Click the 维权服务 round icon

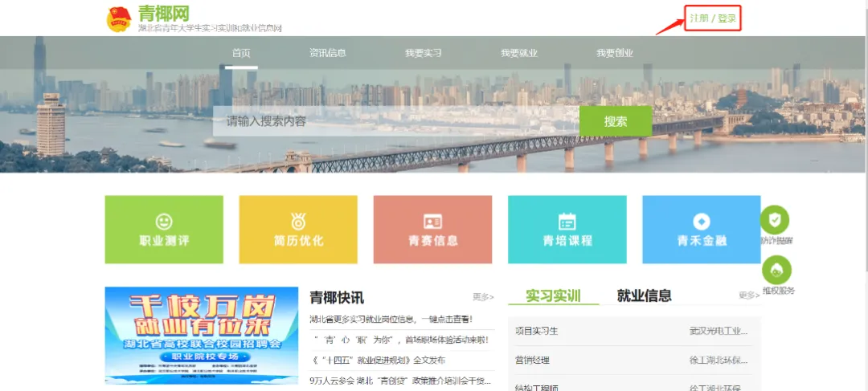(x=776, y=270)
